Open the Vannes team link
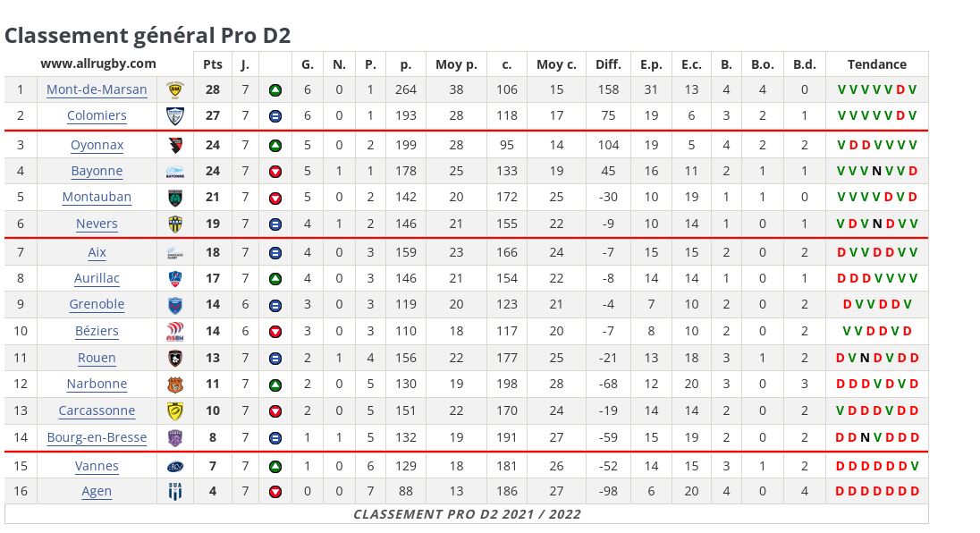This screenshot has height=533, width=980. (97, 466)
